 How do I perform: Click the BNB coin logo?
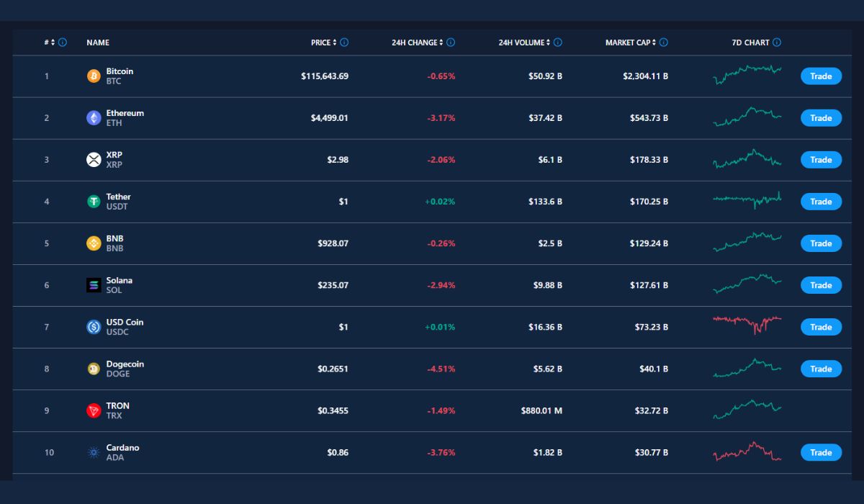(x=93, y=243)
